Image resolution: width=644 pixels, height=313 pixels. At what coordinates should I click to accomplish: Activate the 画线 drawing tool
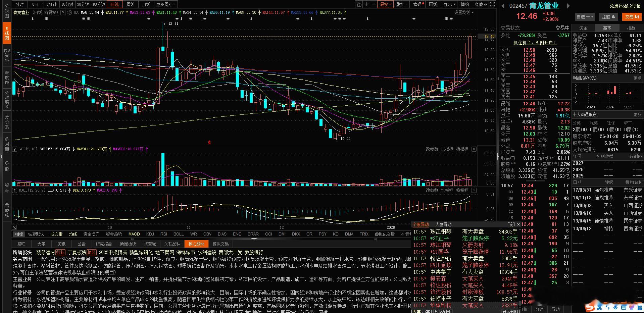(433, 4)
